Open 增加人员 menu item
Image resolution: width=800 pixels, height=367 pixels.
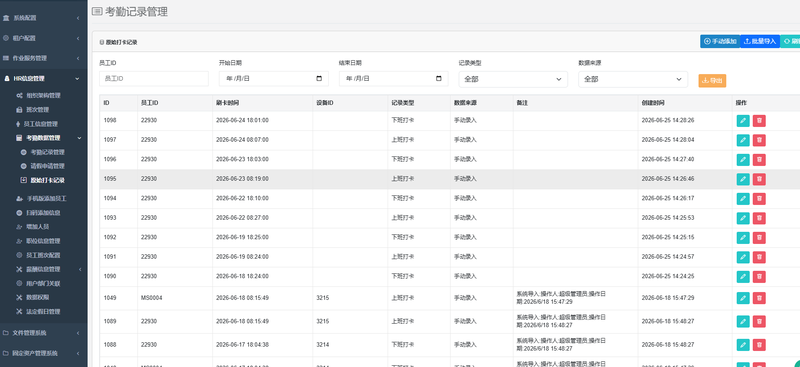[38, 227]
